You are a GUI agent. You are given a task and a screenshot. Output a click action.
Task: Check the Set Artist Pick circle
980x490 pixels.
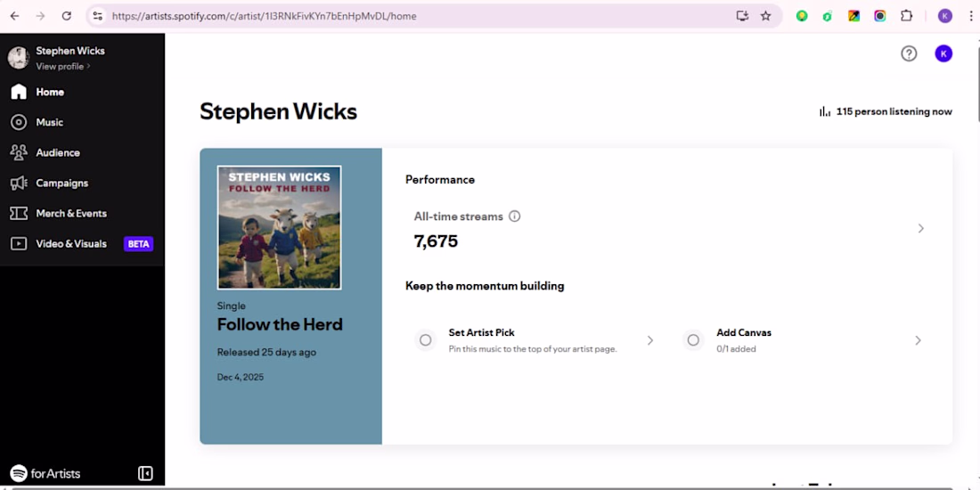426,340
